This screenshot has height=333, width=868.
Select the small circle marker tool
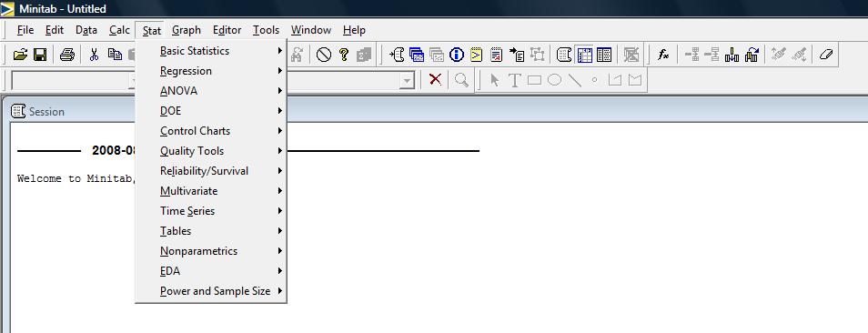[594, 80]
